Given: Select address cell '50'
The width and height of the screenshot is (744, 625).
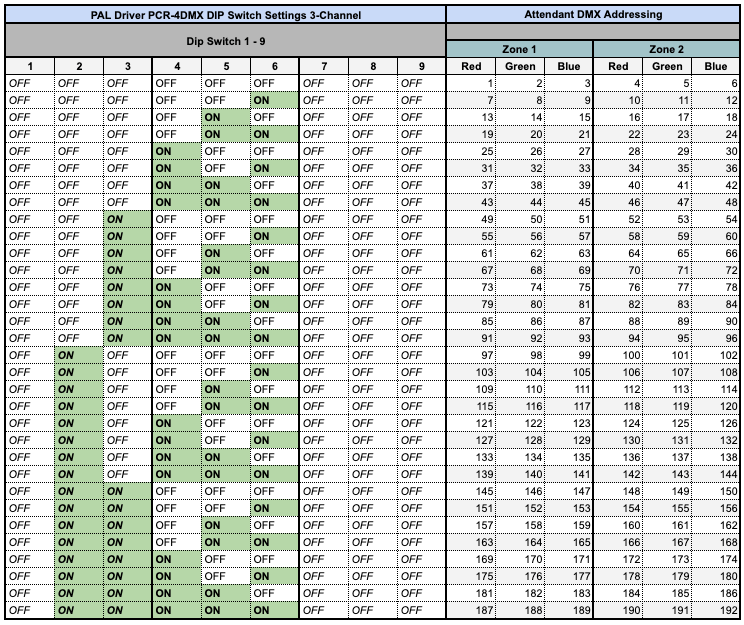Looking at the screenshot, I should coord(520,219).
